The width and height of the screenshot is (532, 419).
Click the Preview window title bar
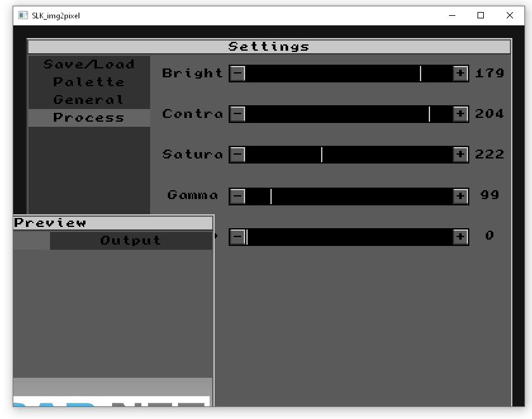(x=113, y=223)
